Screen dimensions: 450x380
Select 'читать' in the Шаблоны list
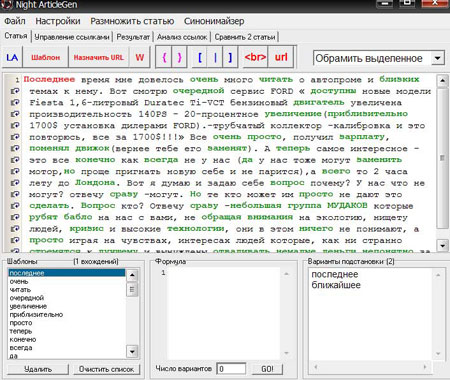pos(67,290)
